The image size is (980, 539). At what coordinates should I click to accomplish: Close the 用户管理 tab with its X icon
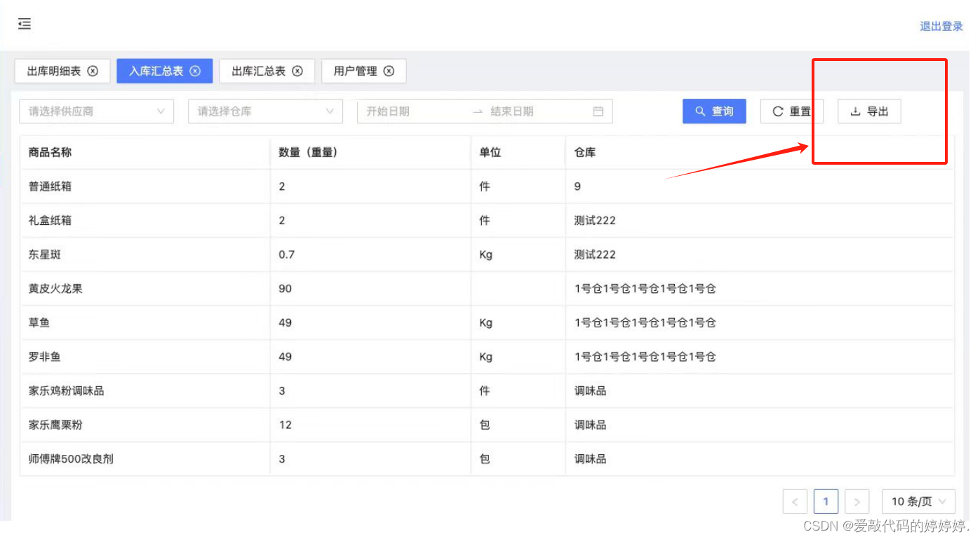(x=390, y=71)
